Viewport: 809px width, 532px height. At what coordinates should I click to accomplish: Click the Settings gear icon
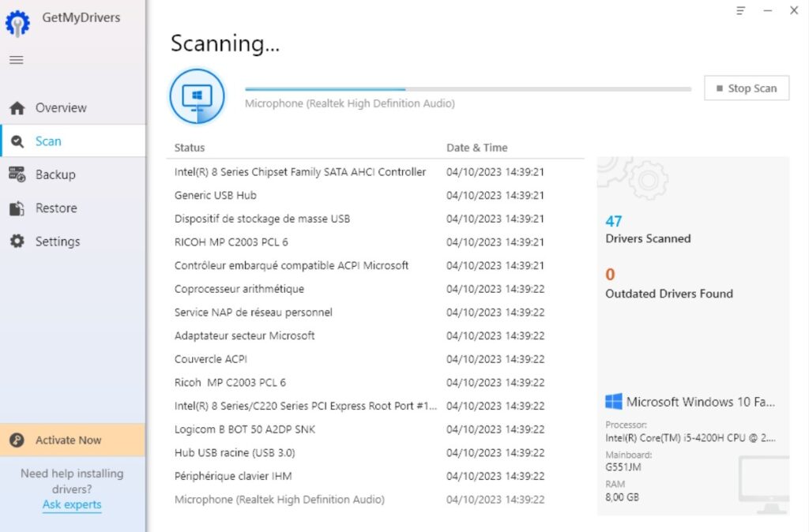coord(17,242)
